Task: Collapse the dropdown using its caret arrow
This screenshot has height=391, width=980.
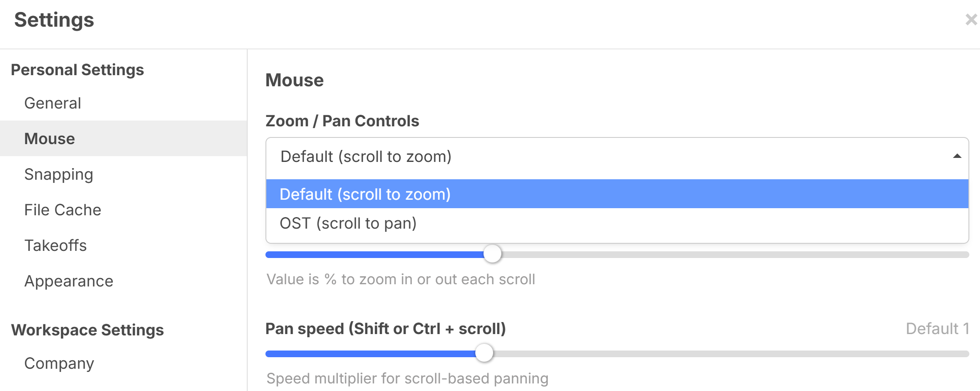Action: point(957,157)
